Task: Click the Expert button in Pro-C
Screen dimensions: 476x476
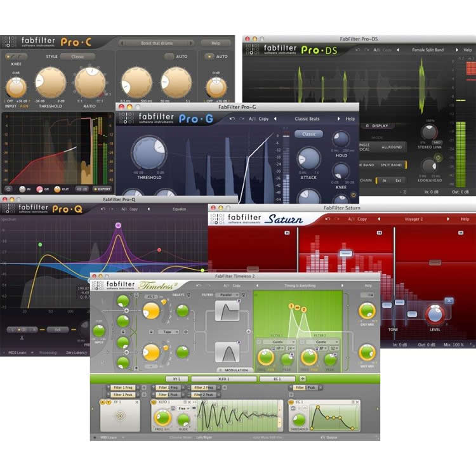Action: coord(102,189)
